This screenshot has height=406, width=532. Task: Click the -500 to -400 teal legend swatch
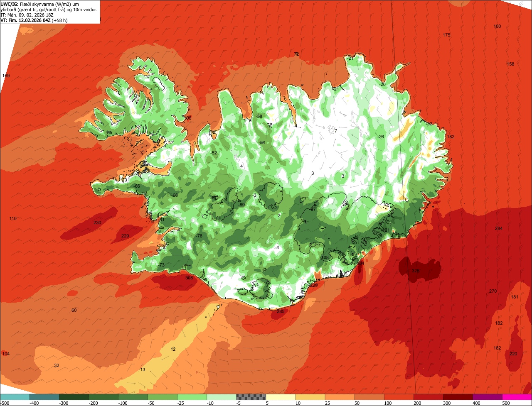(15, 397)
